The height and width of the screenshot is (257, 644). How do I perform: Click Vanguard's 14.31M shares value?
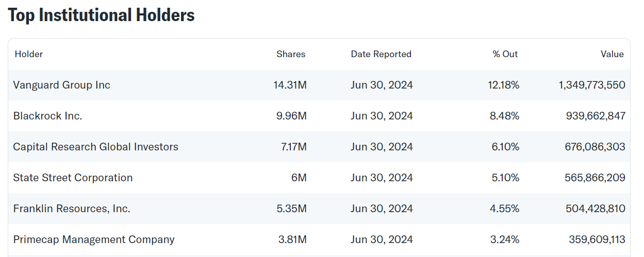point(290,85)
